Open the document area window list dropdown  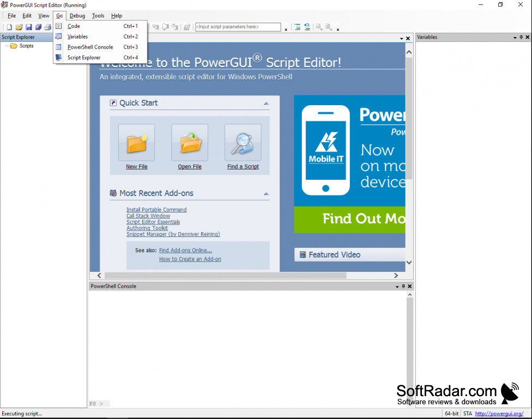point(402,39)
